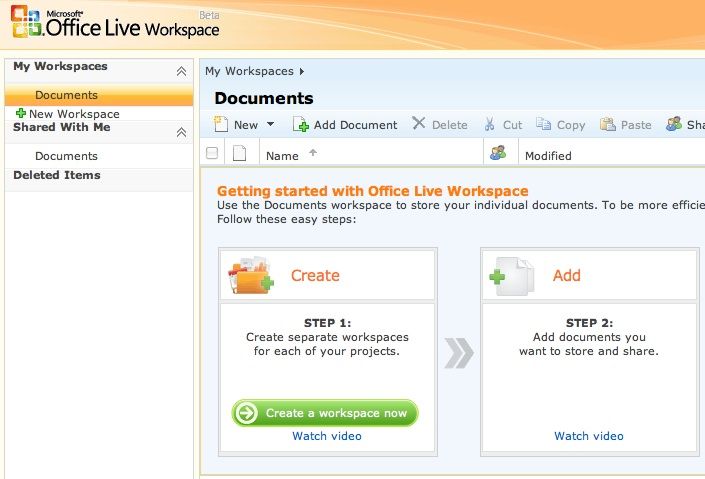Collapse the My Workspaces section
Viewport: 705px width, 479px height.
(x=181, y=71)
